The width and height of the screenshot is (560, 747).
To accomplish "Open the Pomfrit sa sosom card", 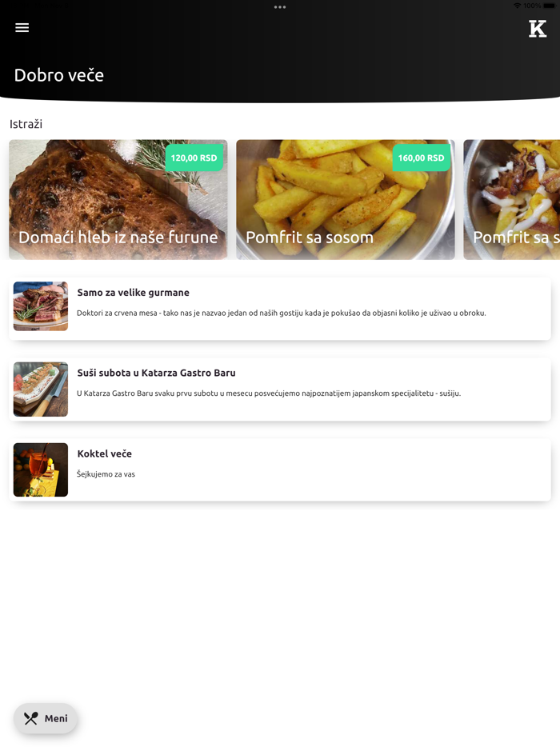I will click(346, 200).
